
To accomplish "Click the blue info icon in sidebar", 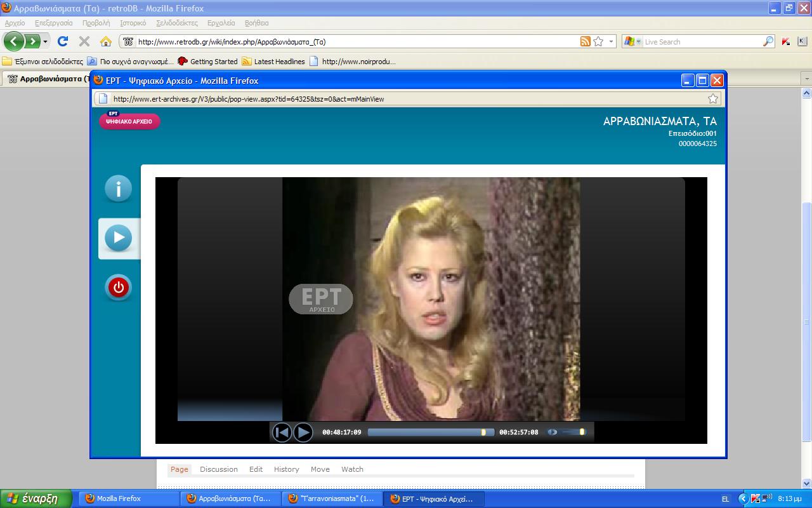I will 118,189.
